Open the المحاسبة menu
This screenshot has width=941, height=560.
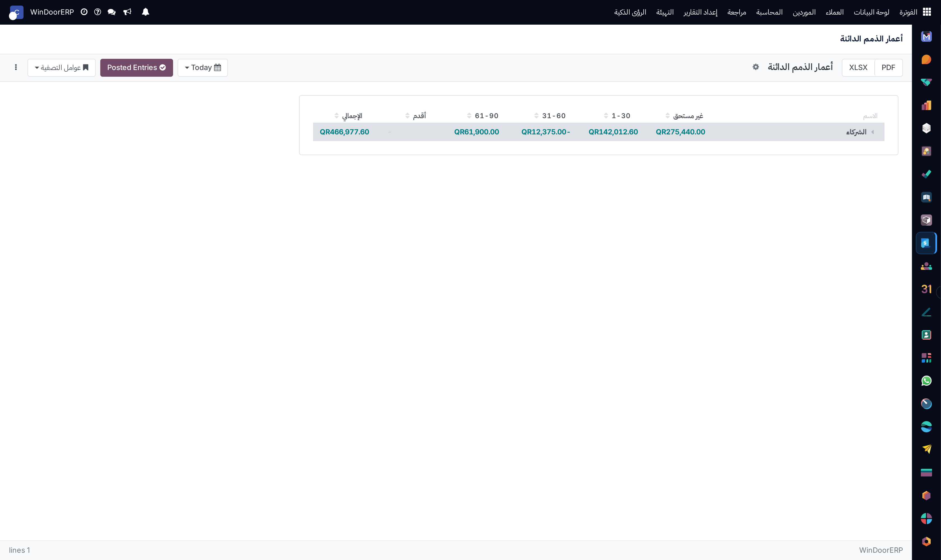point(769,12)
